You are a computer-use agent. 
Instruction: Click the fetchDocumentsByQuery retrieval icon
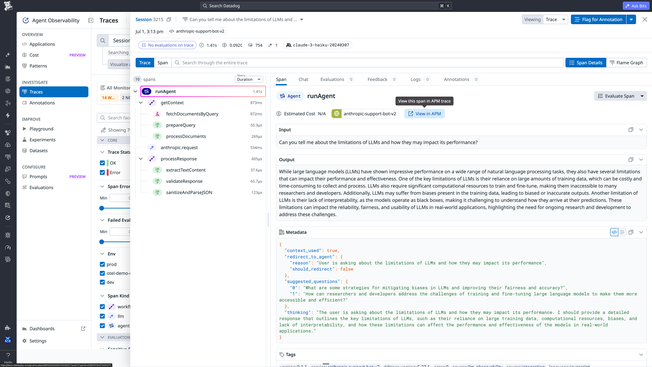pyautogui.click(x=157, y=114)
